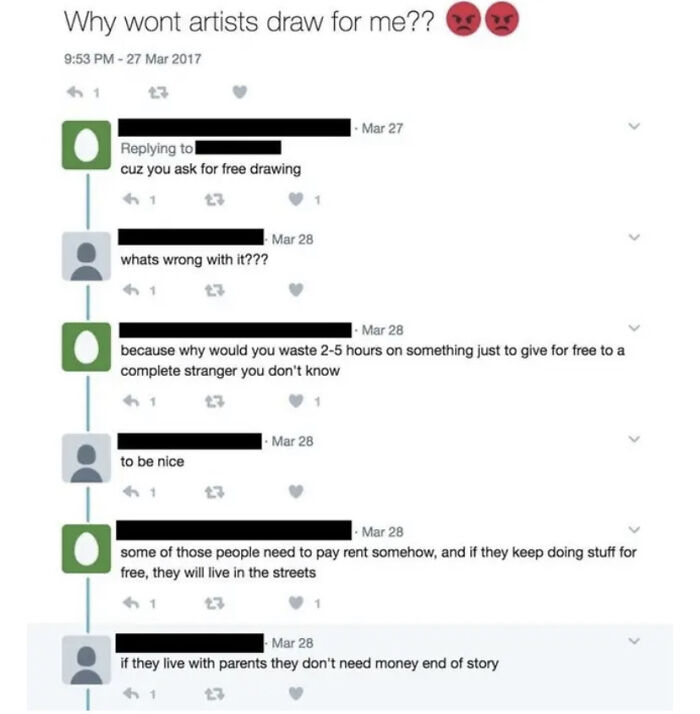700x714 pixels.
Task: Open options chevron on "whats wrong with it" reply
Action: click(634, 237)
